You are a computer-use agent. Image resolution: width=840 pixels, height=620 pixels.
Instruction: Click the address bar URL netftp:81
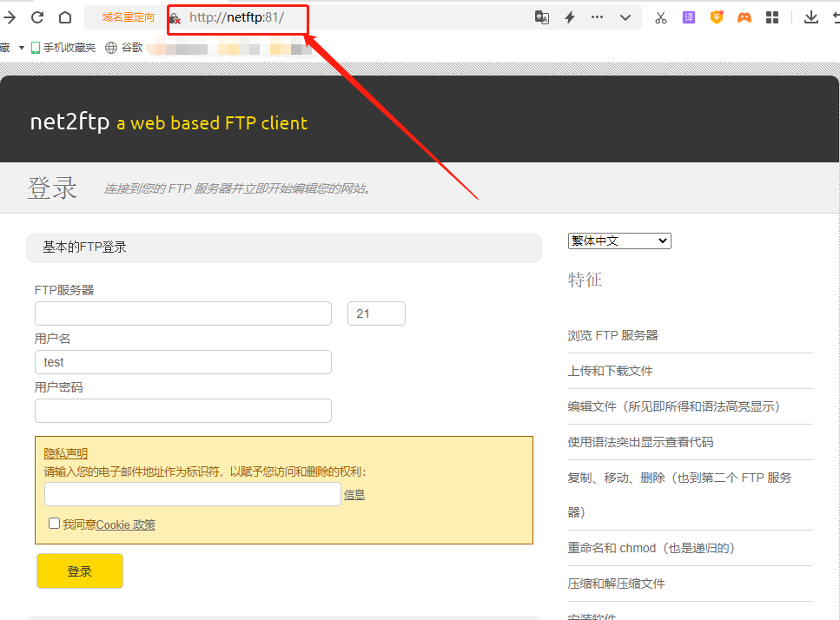(x=236, y=17)
